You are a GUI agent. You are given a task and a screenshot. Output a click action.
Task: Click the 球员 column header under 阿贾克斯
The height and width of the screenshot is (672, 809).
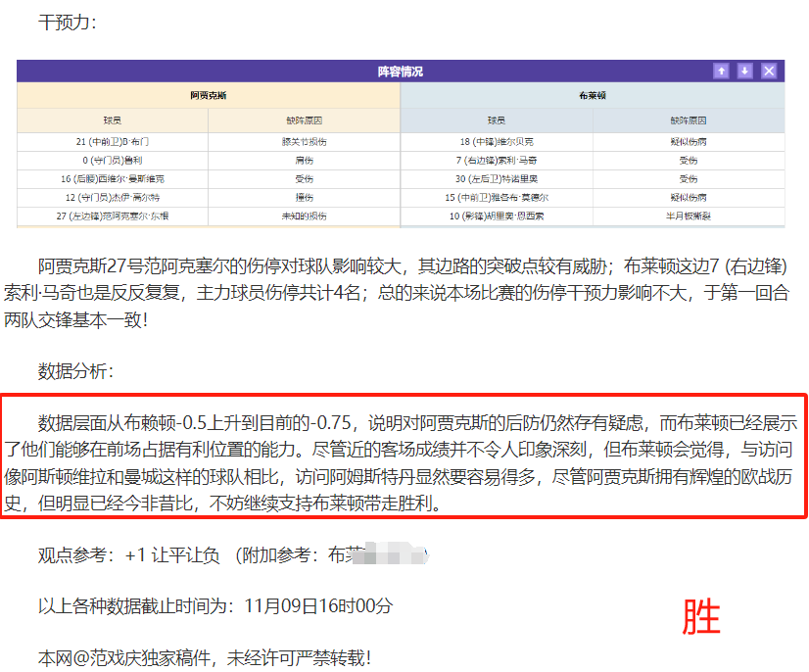coord(113,121)
